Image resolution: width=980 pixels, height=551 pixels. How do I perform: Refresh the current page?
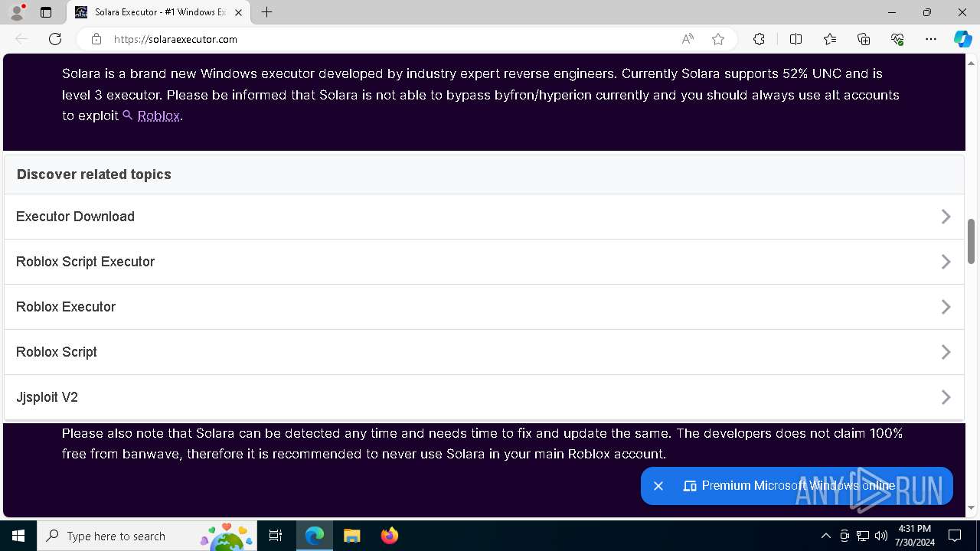tap(55, 39)
